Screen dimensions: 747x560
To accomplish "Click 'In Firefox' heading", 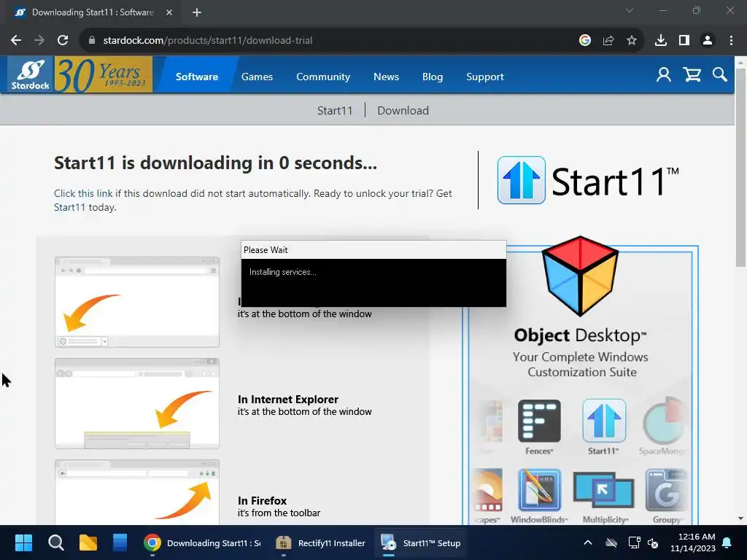I will (262, 500).
